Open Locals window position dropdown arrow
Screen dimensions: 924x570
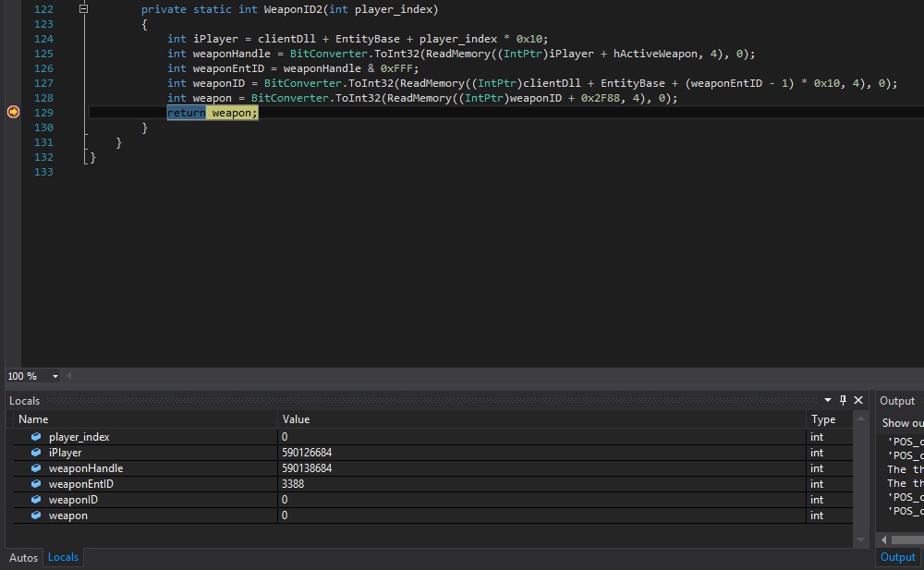click(827, 400)
